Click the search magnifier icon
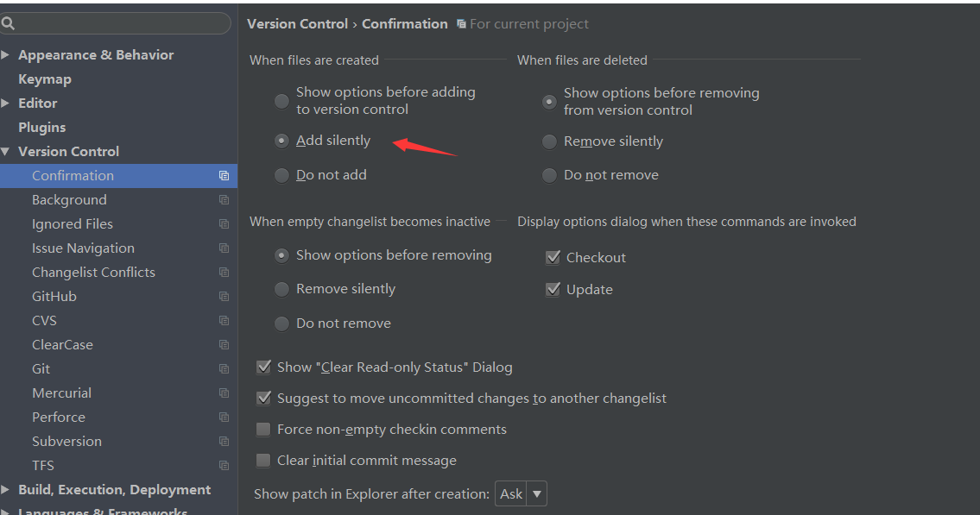 click(x=8, y=23)
